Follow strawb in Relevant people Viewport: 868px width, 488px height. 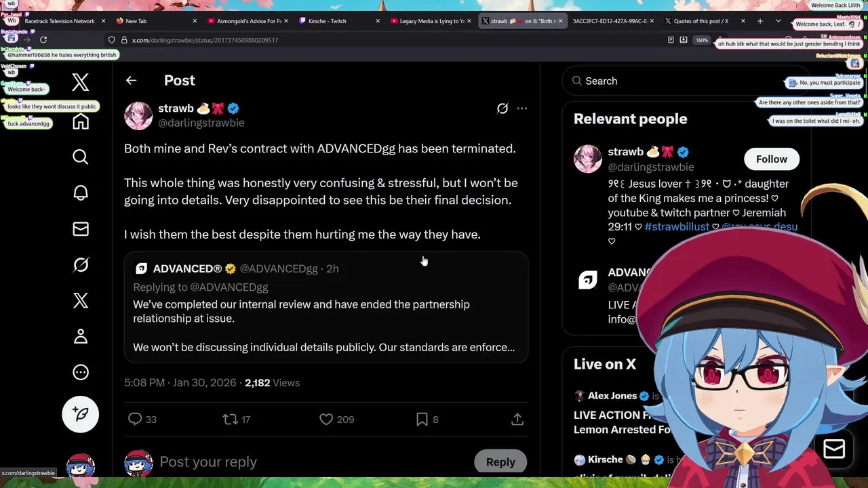(772, 159)
